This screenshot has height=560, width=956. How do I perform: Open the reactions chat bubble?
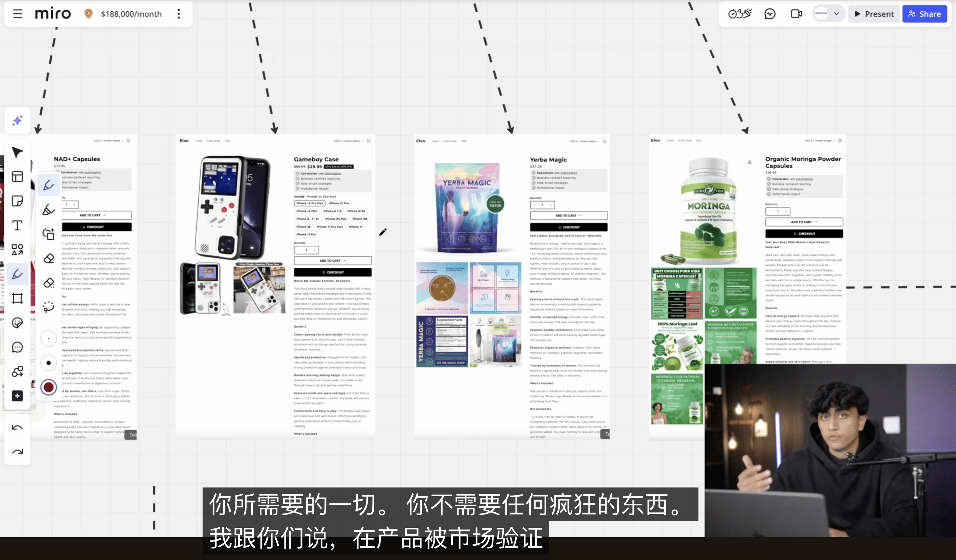coord(770,14)
